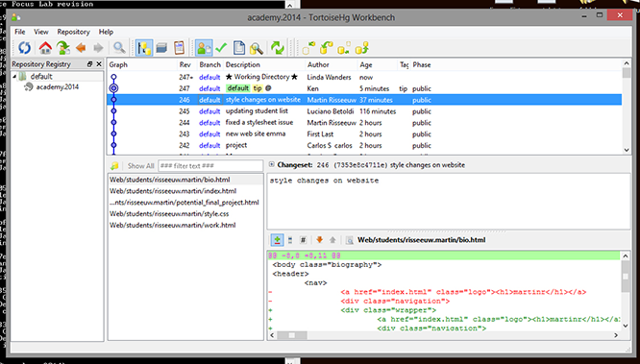Select 'fixed a stylesheet issue' revision 244
This screenshot has height=364, width=640.
click(364, 123)
